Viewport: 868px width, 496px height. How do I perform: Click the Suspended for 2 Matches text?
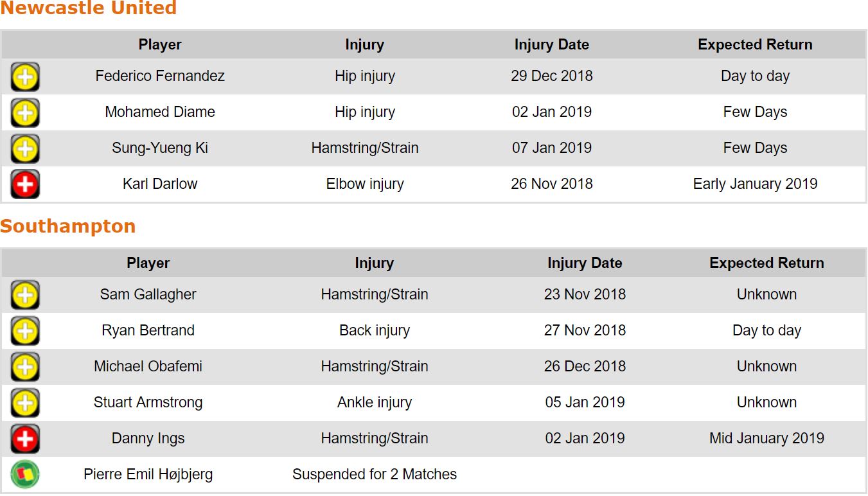point(374,475)
